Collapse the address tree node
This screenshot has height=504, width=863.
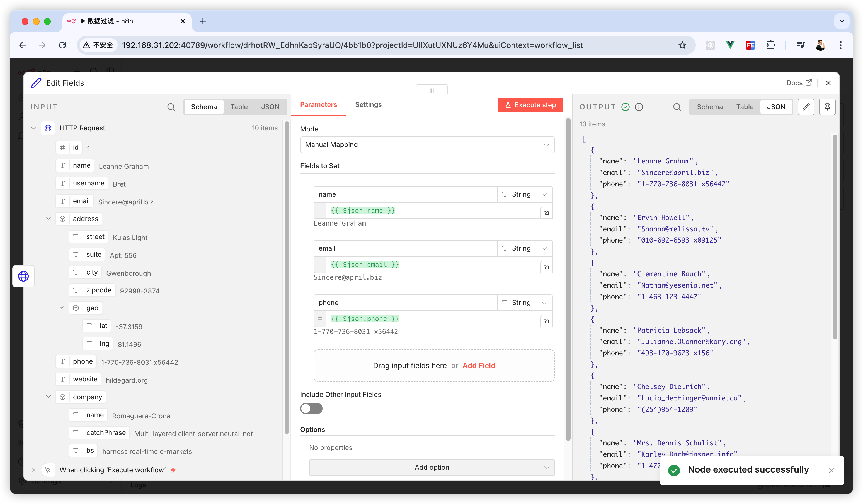click(x=49, y=219)
